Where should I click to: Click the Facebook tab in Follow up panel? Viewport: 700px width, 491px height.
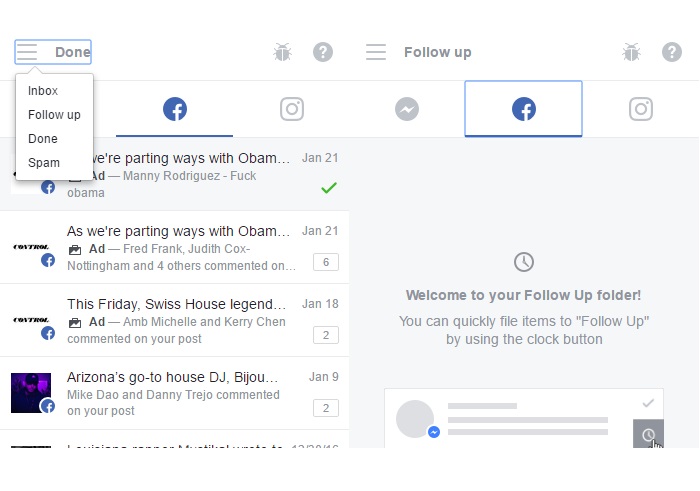523,109
